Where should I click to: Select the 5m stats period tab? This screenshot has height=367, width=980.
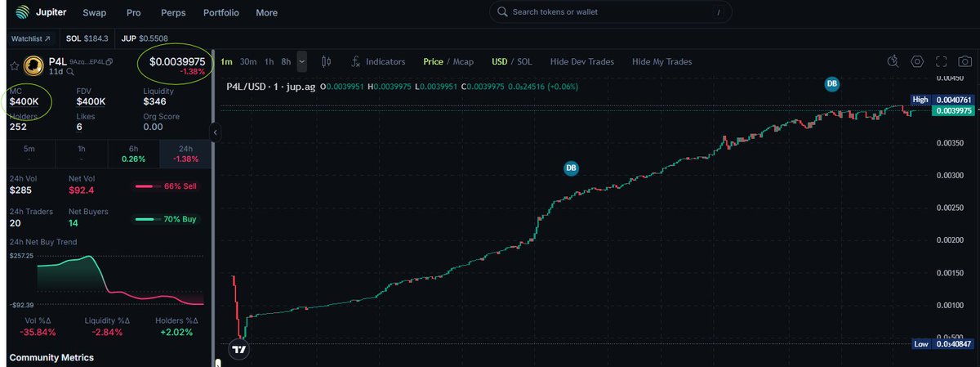(x=30, y=154)
